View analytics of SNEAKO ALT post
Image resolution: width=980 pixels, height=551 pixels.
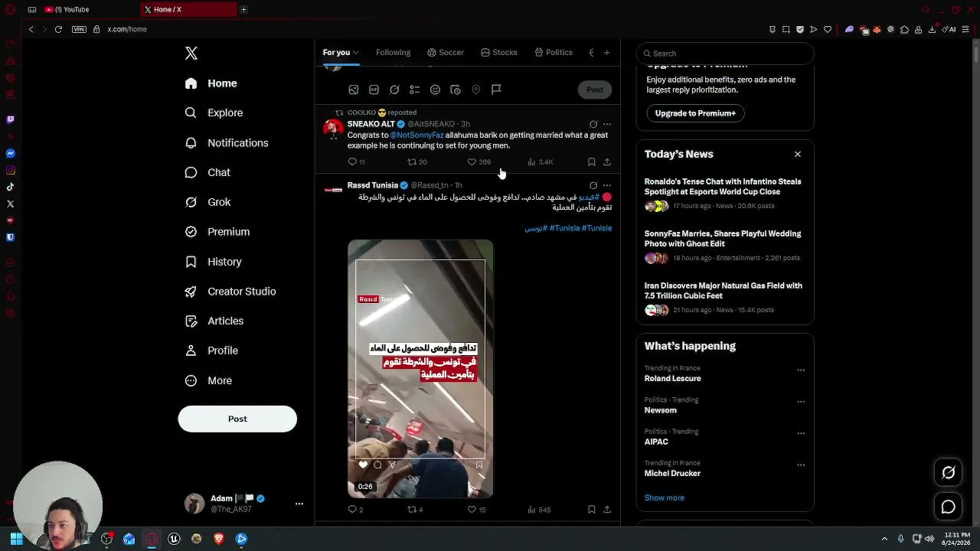[541, 162]
